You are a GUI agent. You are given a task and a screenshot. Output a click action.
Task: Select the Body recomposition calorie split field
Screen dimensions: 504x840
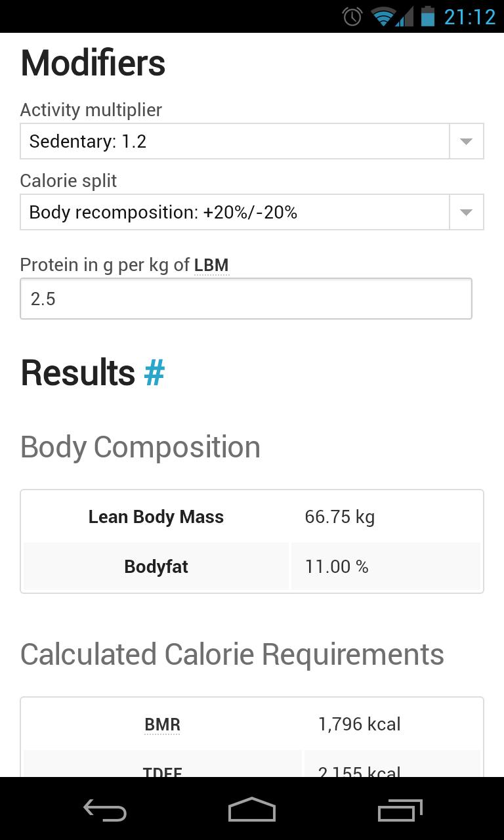[234, 212]
